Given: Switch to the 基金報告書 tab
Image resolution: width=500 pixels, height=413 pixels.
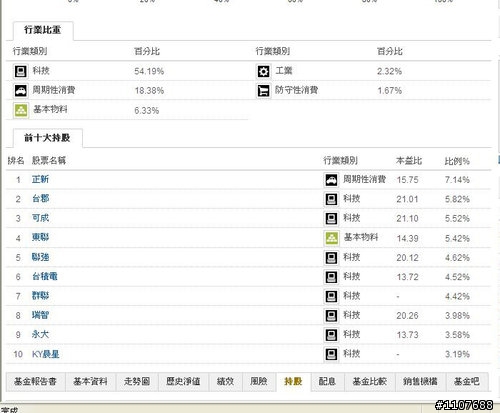Looking at the screenshot, I should click(x=35, y=382).
